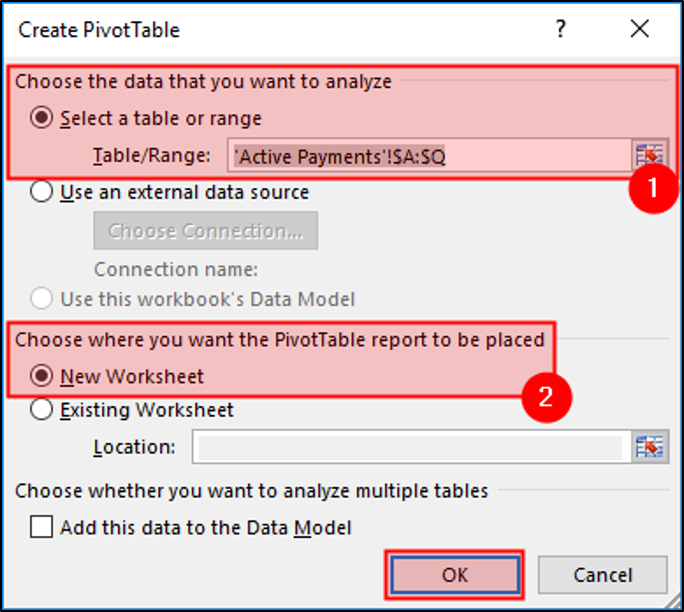Image resolution: width=684 pixels, height=612 pixels.
Task: Enable 'Add this data to the Data Model'
Action: (41, 527)
